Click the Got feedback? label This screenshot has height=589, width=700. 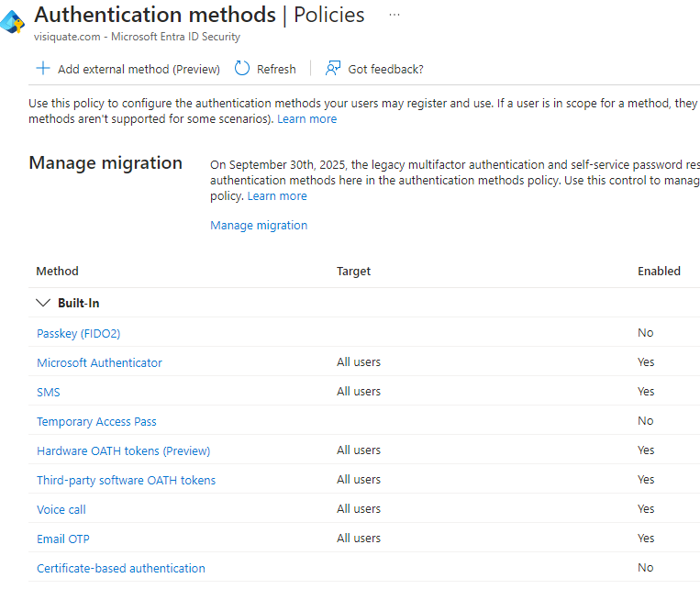tap(385, 69)
